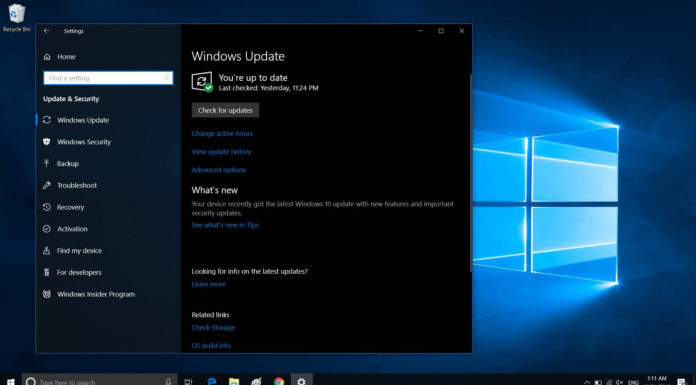Image resolution: width=696 pixels, height=385 pixels.
Task: Follow the See what's new in Tips link
Action: pyautogui.click(x=225, y=225)
